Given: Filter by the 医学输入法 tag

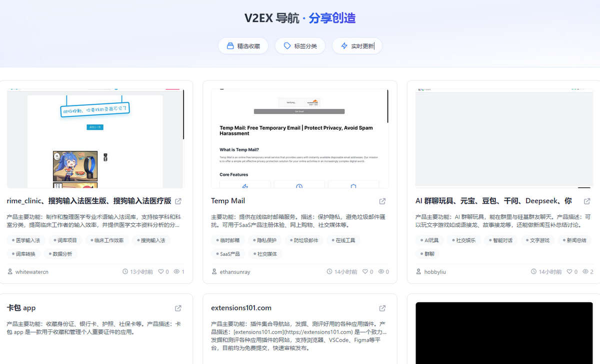Looking at the screenshot, I should (x=26, y=240).
